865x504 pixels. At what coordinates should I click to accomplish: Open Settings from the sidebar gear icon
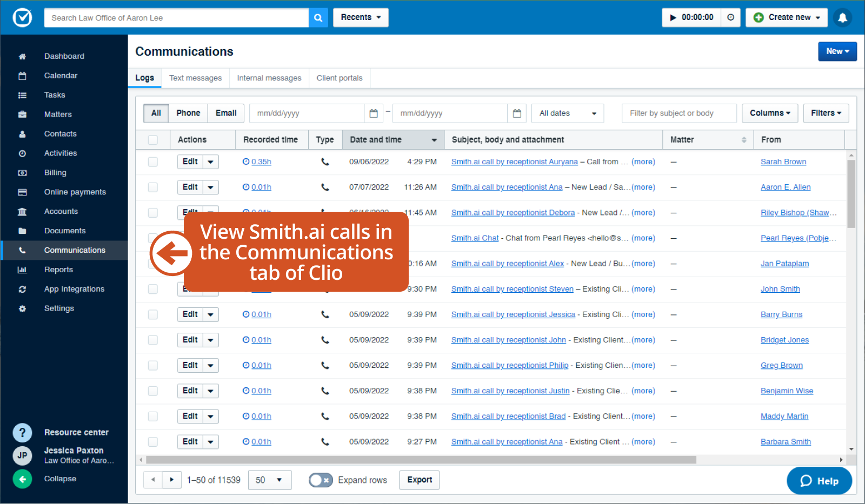click(x=22, y=308)
